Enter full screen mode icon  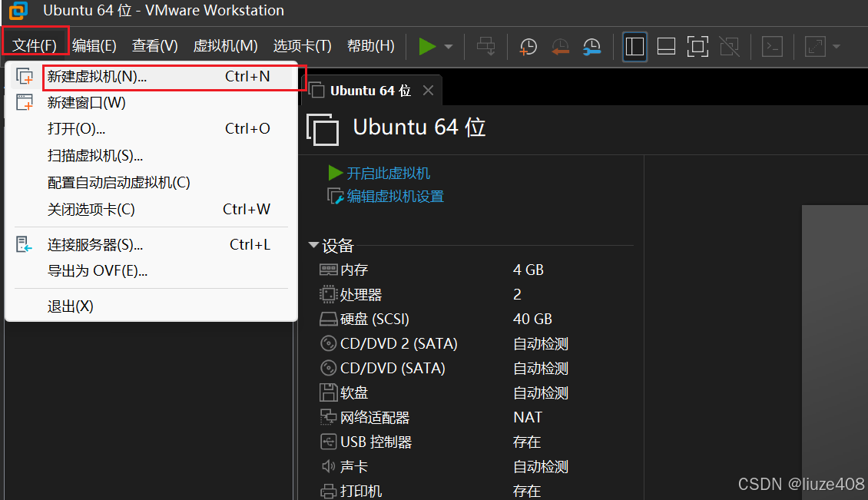click(x=697, y=47)
